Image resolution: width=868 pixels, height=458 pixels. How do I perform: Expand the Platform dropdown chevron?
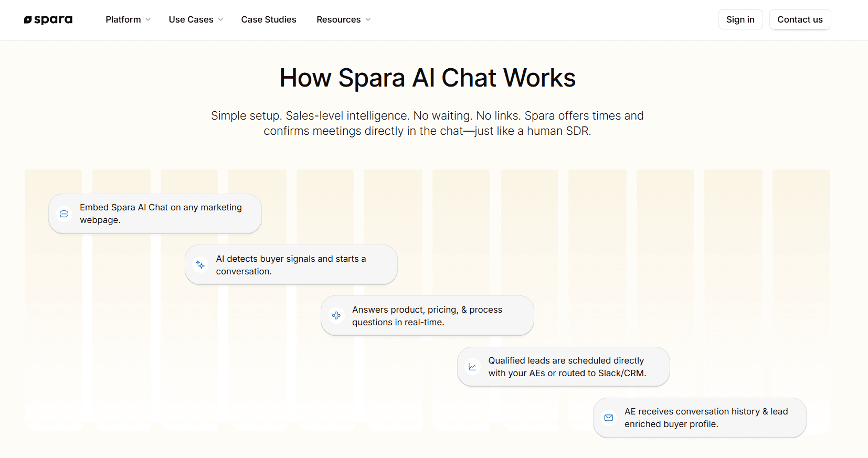click(x=148, y=20)
